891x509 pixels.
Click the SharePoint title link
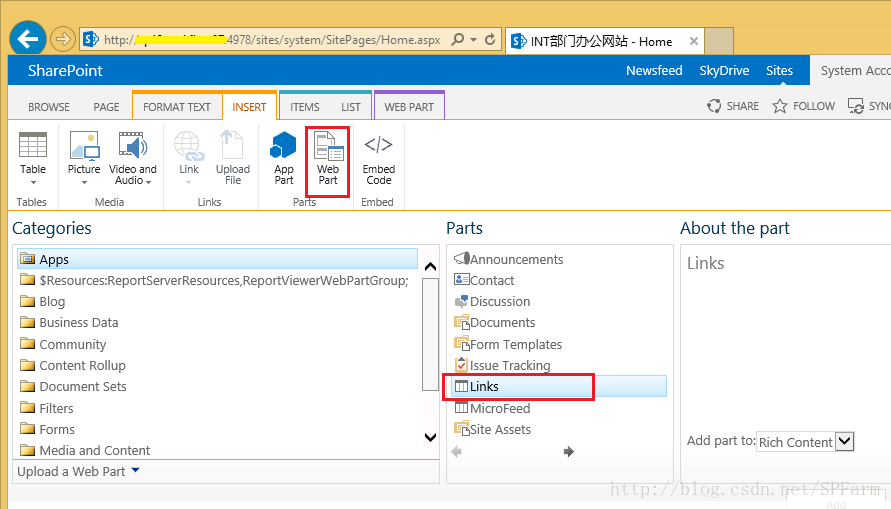[65, 70]
